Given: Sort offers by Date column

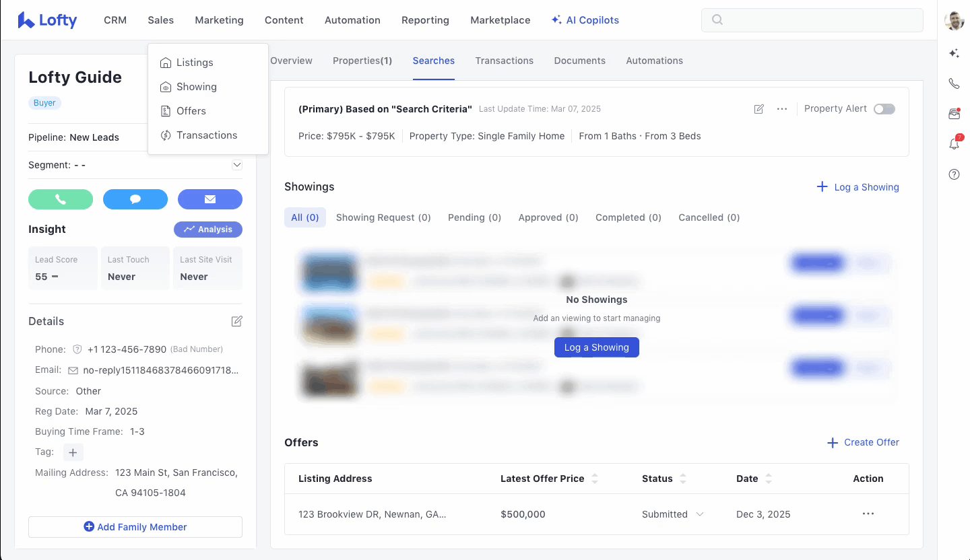Looking at the screenshot, I should click(x=768, y=479).
